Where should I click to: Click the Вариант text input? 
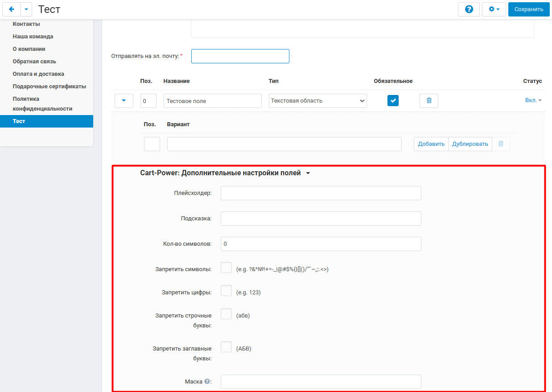[284, 144]
